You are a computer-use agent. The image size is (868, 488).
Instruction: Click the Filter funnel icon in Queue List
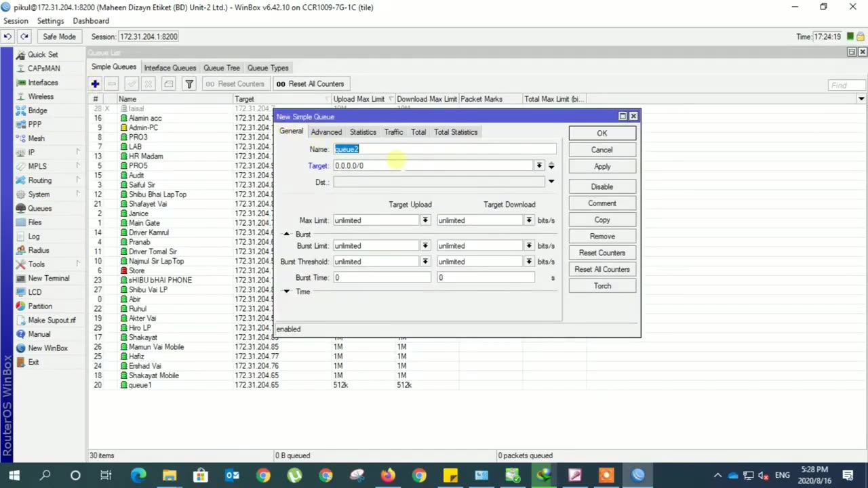[189, 84]
